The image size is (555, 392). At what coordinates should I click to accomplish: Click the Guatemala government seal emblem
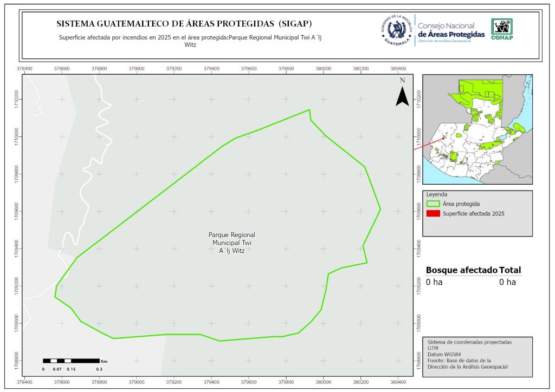397,30
